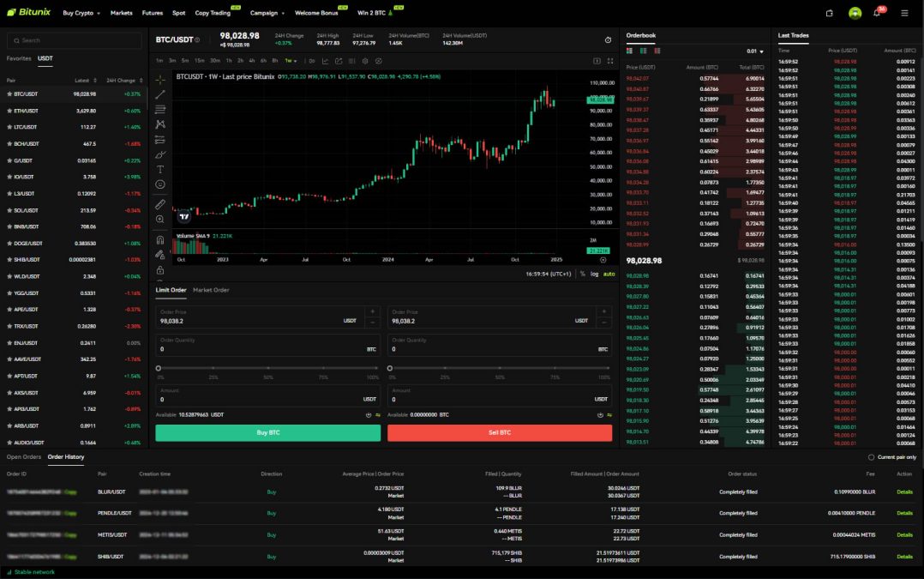
Task: Open Copy Trading from the navigation
Action: tap(213, 13)
